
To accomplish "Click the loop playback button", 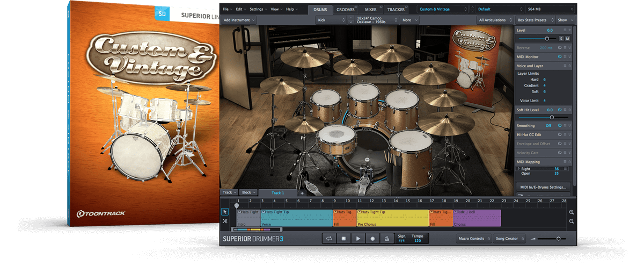I will (328, 239).
